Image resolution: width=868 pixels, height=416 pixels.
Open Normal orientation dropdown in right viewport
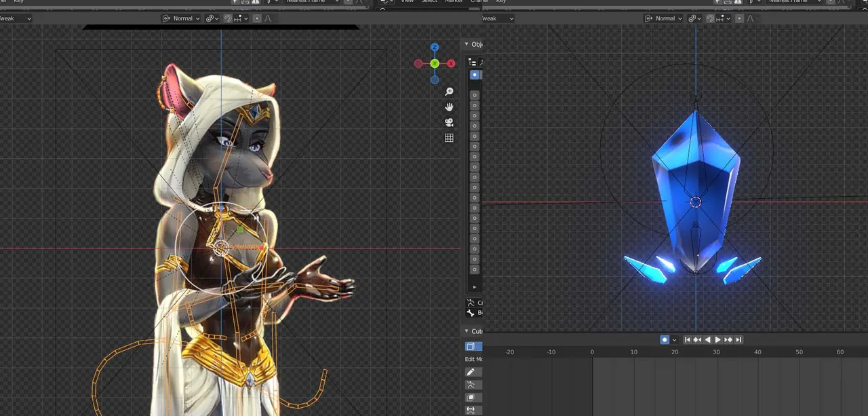[663, 18]
